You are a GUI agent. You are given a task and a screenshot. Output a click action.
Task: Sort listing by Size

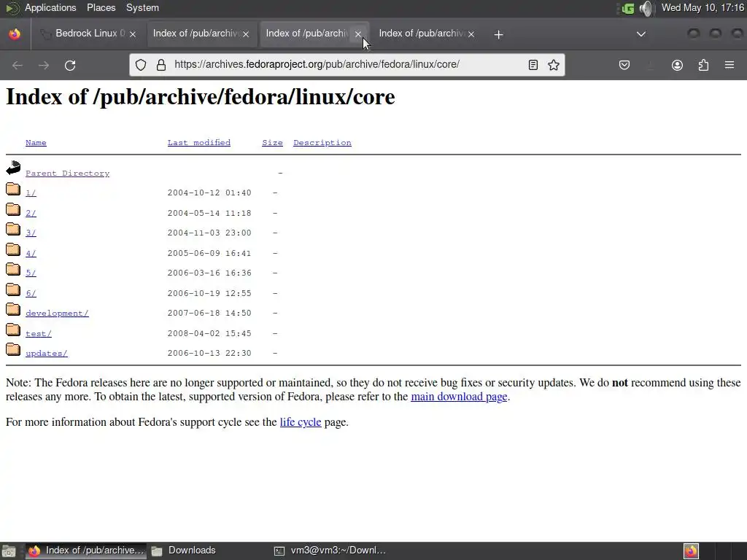272,142
